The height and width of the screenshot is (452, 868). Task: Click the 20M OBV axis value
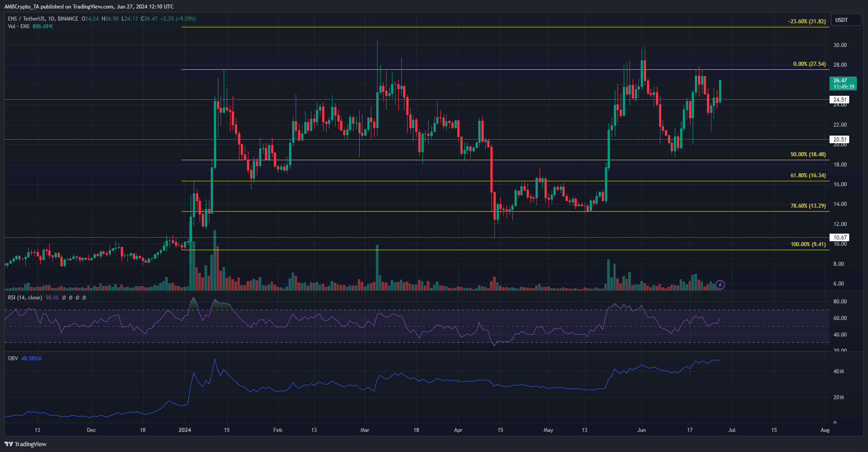tap(838, 397)
